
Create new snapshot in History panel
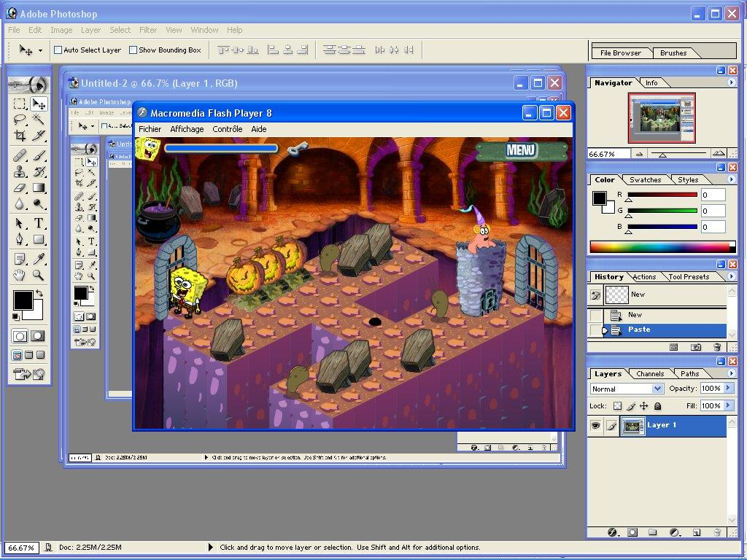coord(695,347)
